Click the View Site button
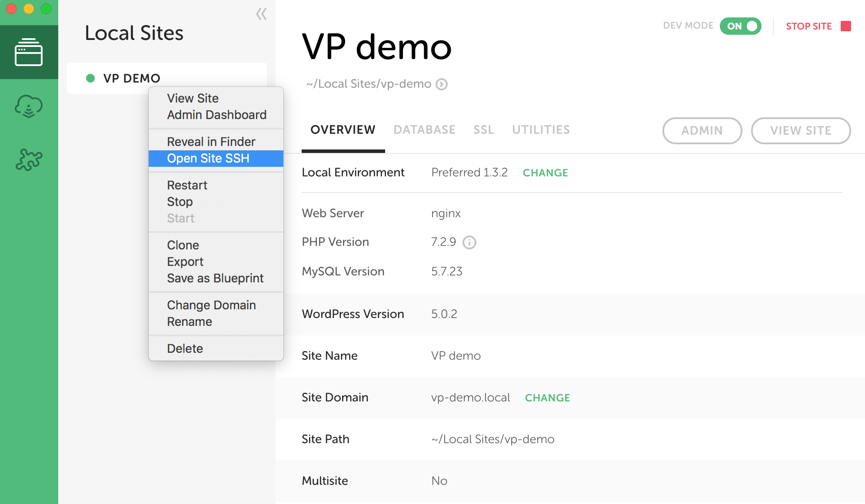Image resolution: width=865 pixels, height=504 pixels. point(800,131)
